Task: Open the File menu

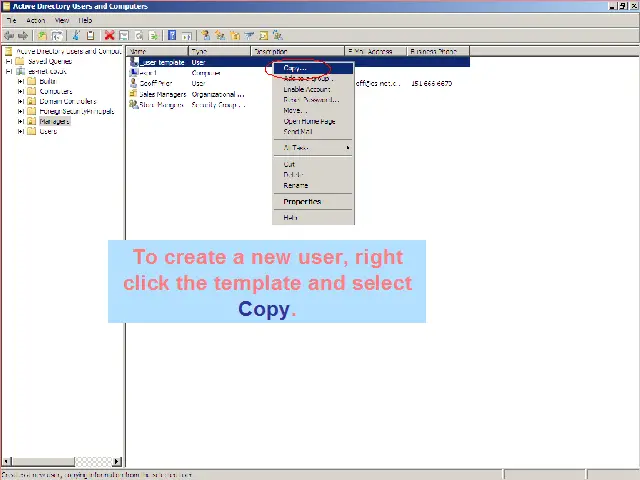Action: [11, 20]
